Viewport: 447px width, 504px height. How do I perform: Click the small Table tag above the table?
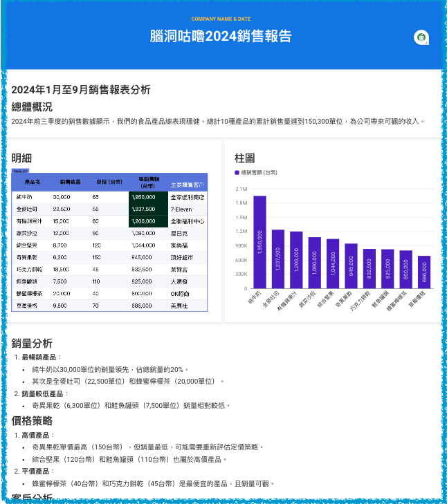[x=19, y=171]
